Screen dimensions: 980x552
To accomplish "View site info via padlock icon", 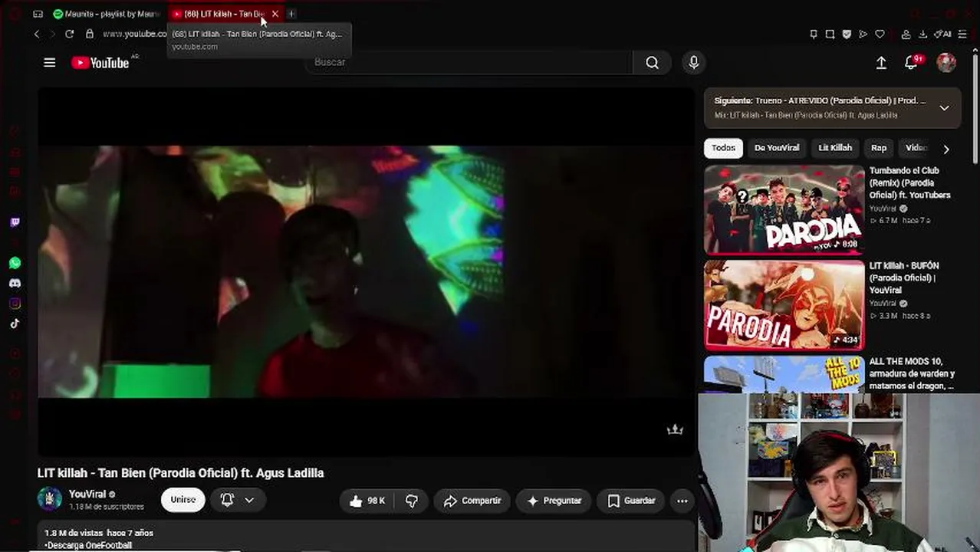I will point(90,34).
